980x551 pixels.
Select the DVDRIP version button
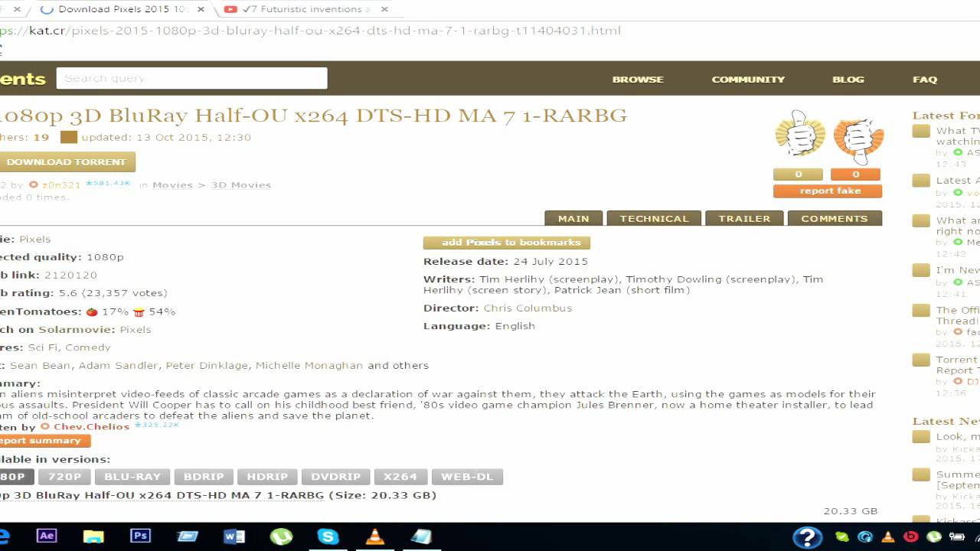click(x=335, y=477)
